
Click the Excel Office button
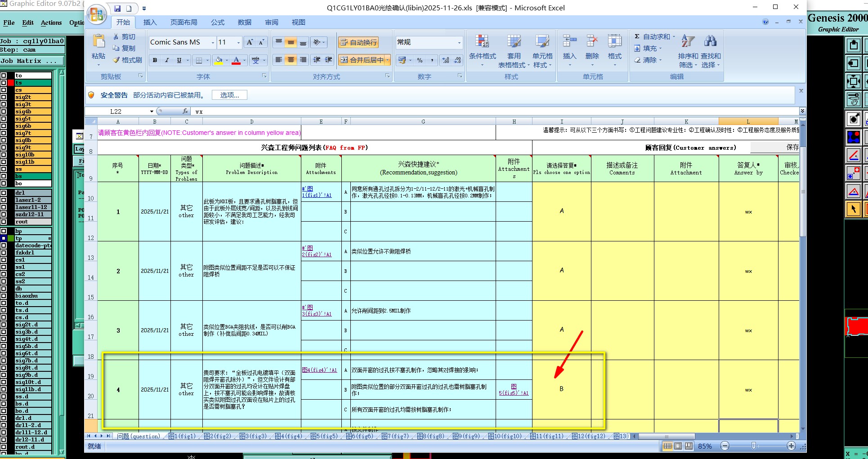[97, 15]
